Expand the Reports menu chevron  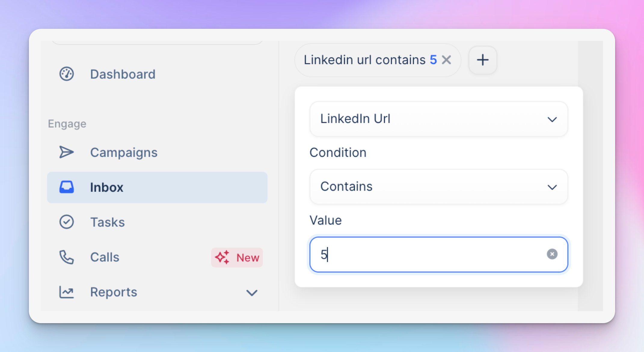tap(252, 293)
